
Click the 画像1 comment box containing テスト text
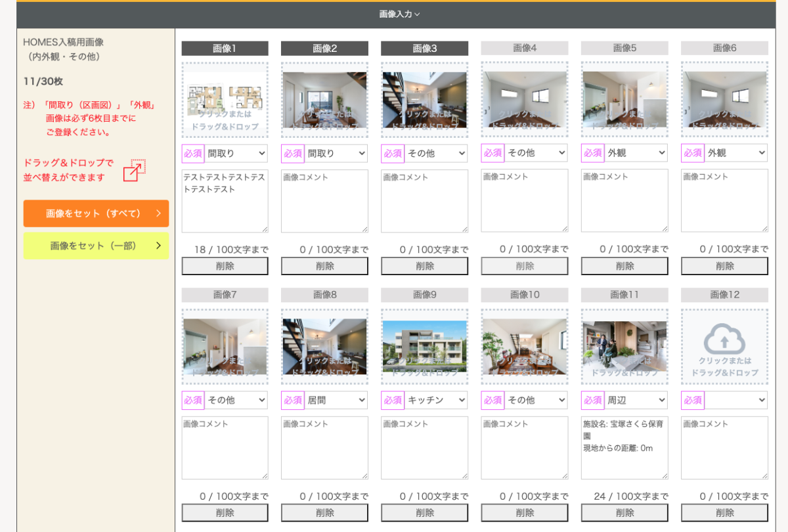click(x=225, y=201)
